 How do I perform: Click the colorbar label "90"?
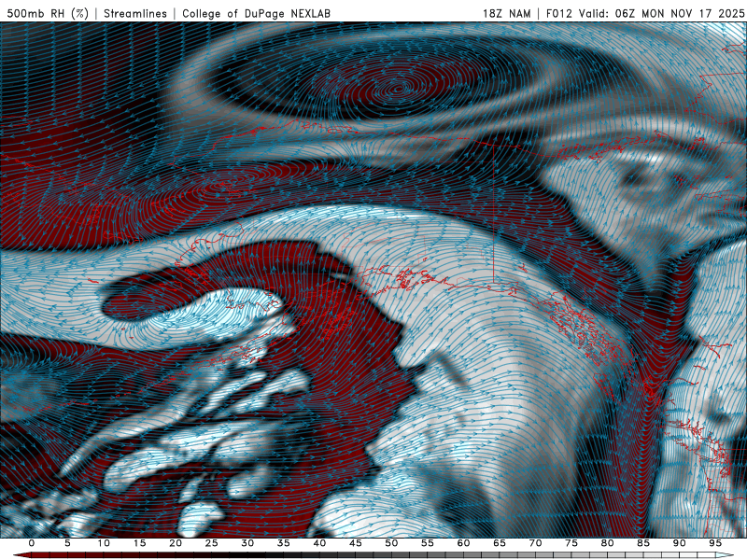(x=679, y=543)
